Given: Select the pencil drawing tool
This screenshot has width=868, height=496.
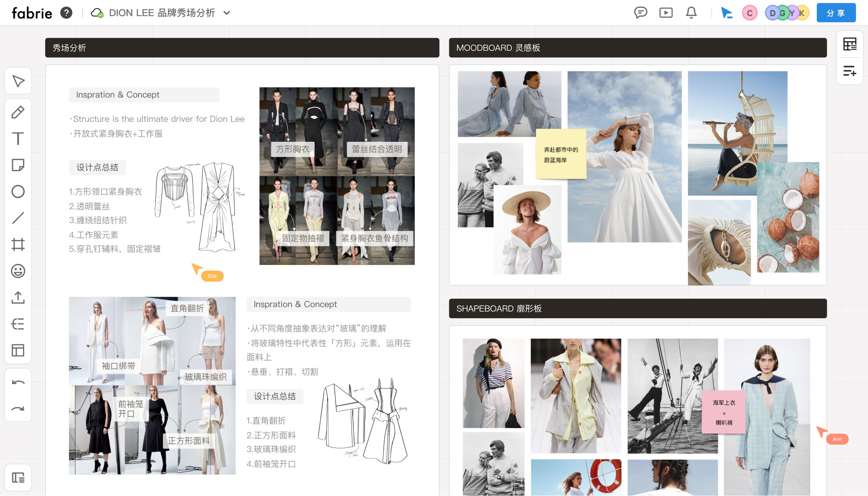Looking at the screenshot, I should click(18, 112).
